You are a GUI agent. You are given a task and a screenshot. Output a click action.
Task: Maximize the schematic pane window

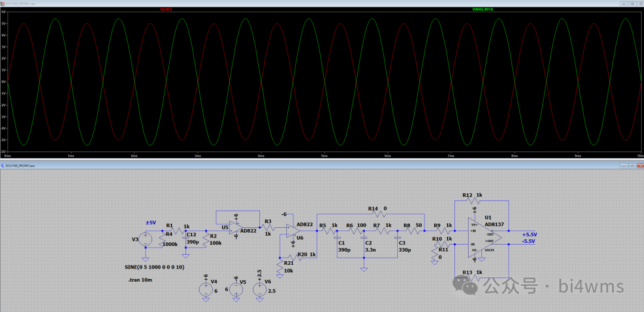click(x=632, y=165)
